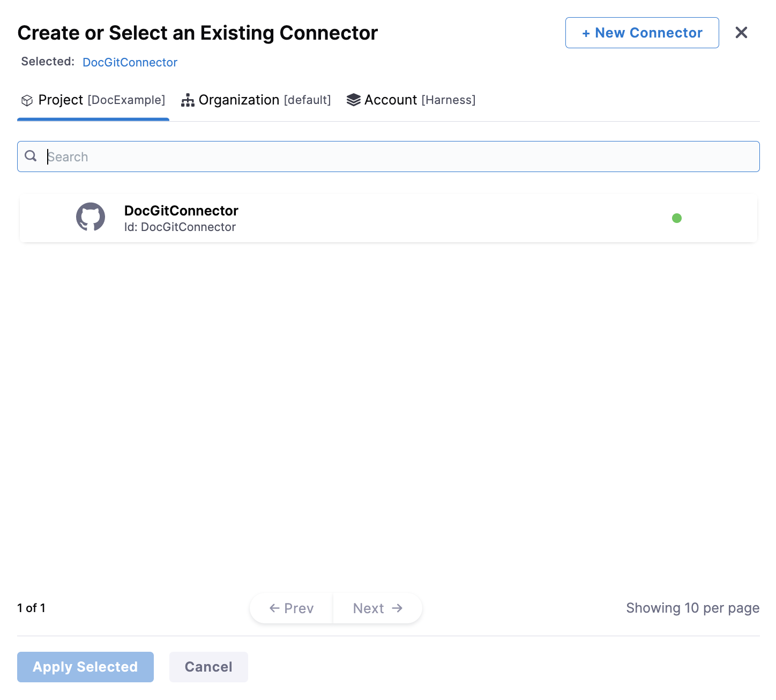Viewport: 776px width, 700px height.
Task: Click the stacked layers icon beside Account
Action: tap(353, 100)
